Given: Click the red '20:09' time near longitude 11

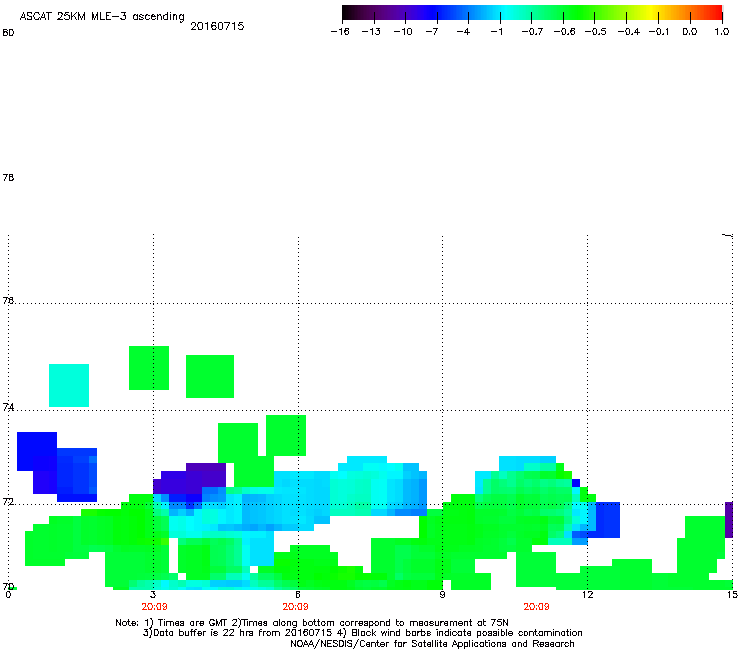Looking at the screenshot, I should point(536,606).
